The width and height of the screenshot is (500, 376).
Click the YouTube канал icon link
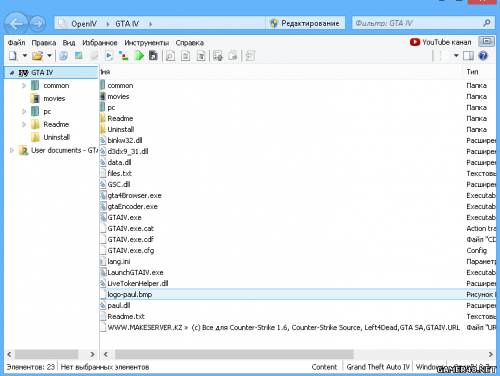coord(441,42)
